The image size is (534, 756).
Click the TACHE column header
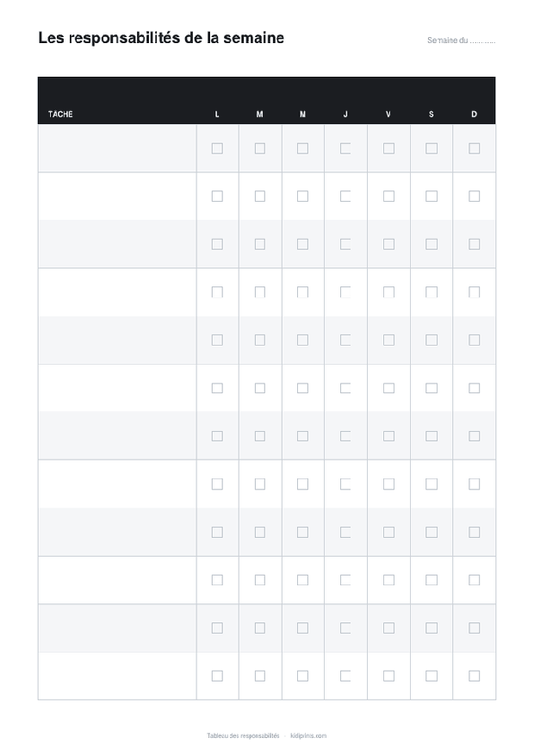60,115
